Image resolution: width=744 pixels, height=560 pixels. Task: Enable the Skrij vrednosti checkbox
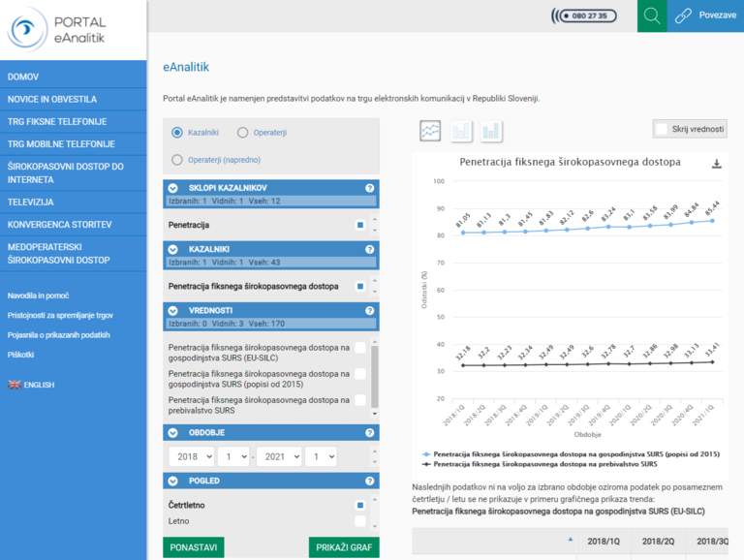coord(662,129)
